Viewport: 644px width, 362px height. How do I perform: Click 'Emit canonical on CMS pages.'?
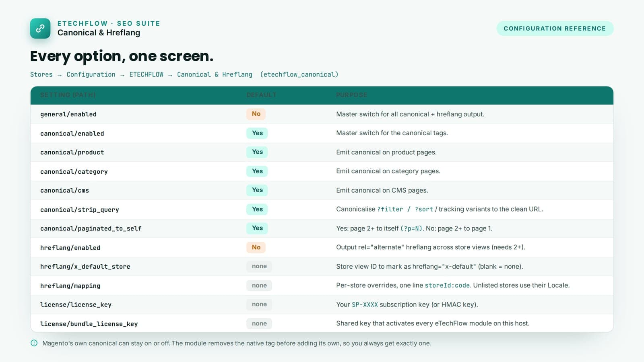(382, 191)
